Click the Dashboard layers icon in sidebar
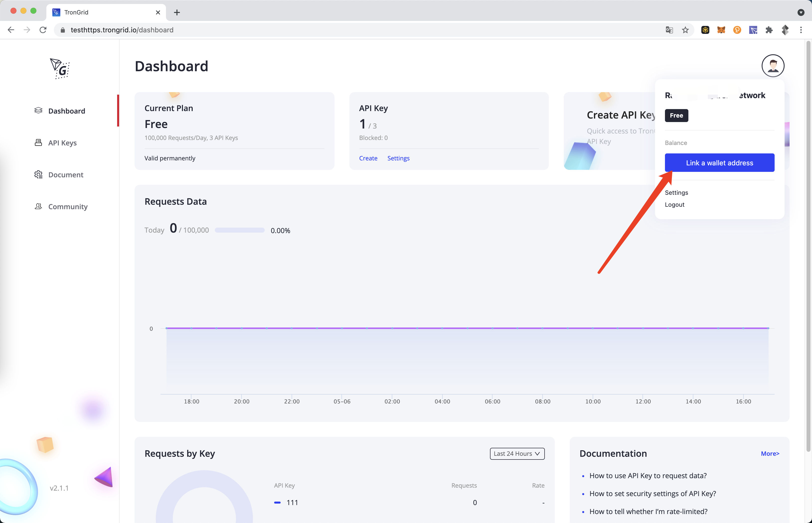The width and height of the screenshot is (812, 523). [38, 111]
